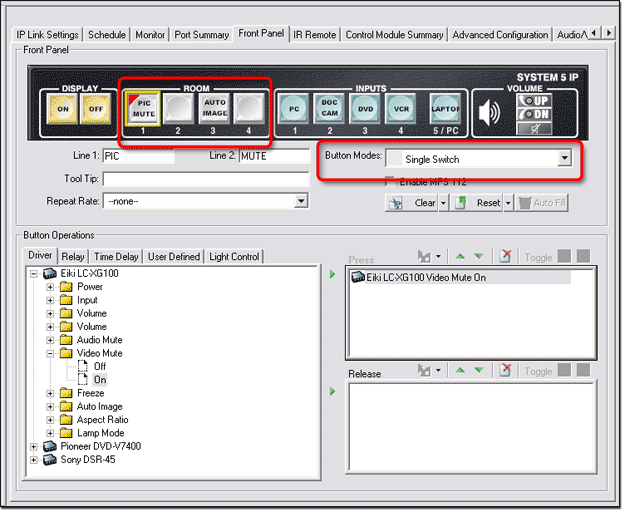Switch to the IR Remote tab

[314, 34]
